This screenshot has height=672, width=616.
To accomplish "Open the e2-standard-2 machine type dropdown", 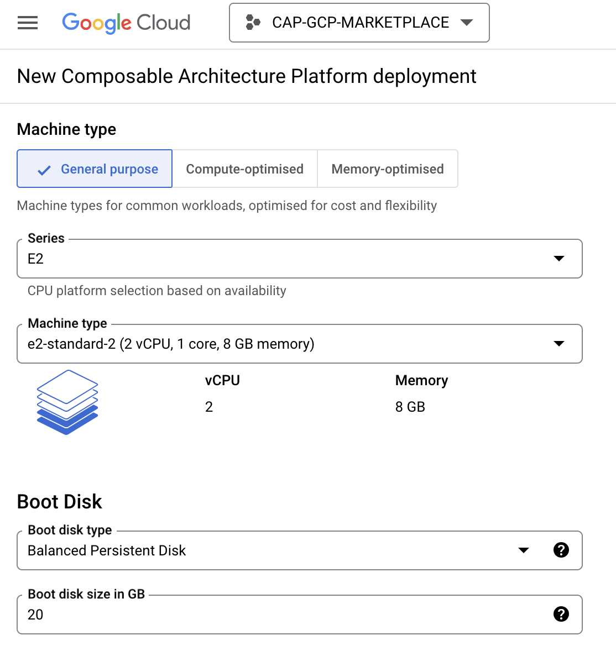I will coord(288,344).
